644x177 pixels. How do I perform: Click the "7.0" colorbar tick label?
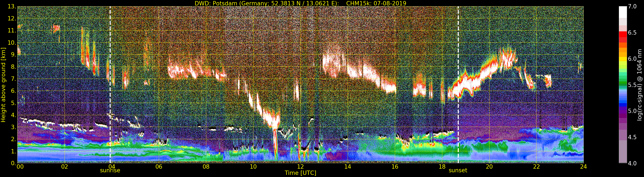tap(632, 6)
